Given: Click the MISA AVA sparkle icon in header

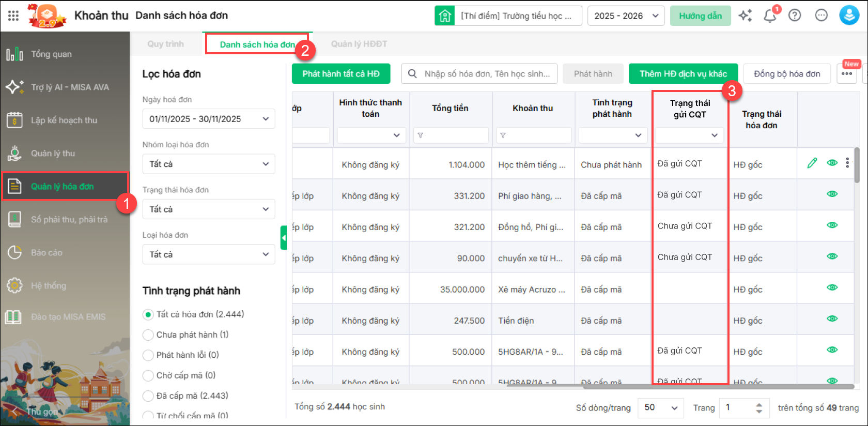Looking at the screenshot, I should [x=745, y=16].
